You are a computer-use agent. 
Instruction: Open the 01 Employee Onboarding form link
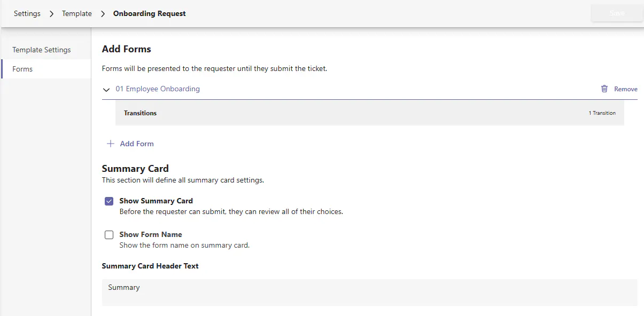tap(158, 89)
